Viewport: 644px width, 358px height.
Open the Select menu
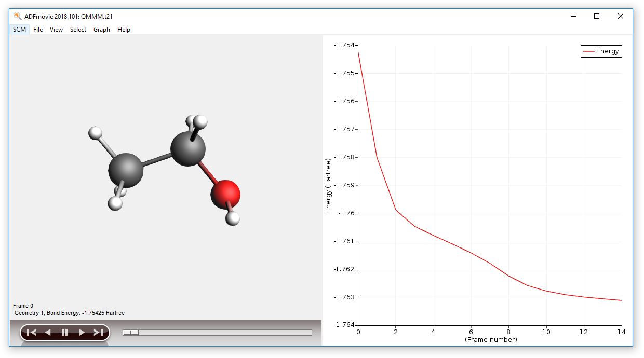[x=78, y=30]
